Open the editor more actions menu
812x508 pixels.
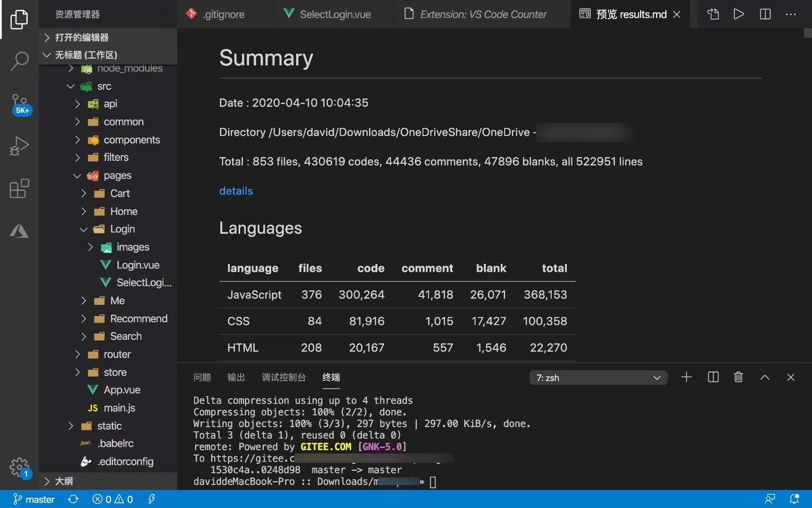(791, 14)
